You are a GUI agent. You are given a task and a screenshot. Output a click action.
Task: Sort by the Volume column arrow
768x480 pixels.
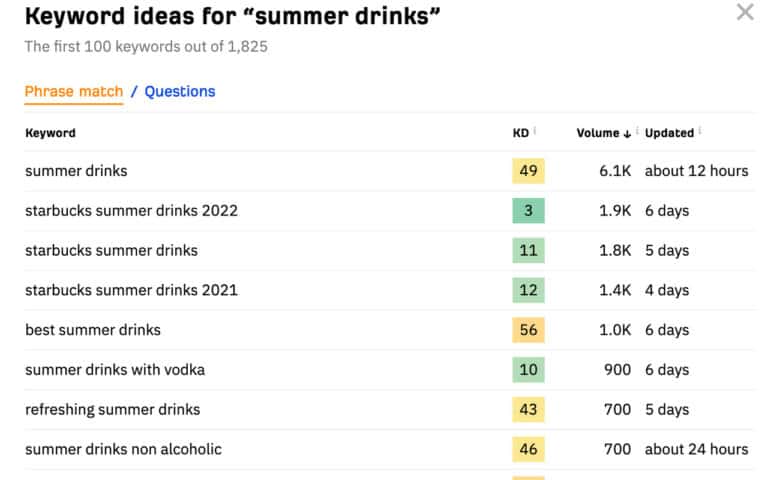(x=627, y=133)
